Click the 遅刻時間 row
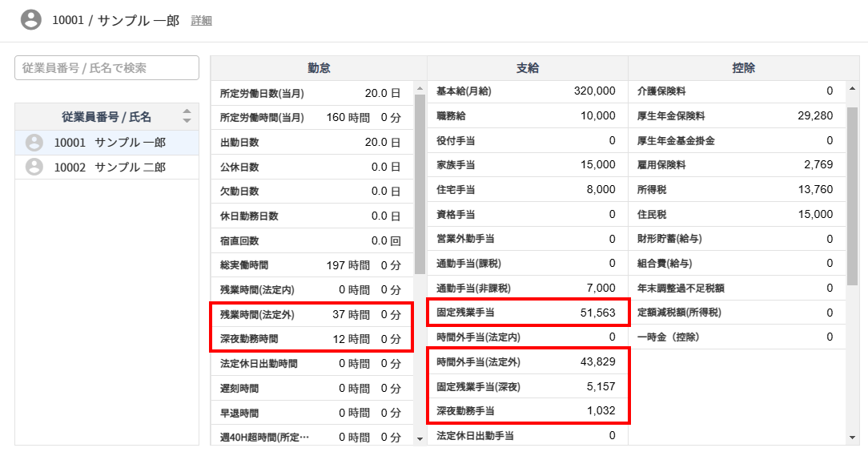The width and height of the screenshot is (868, 452). click(311, 389)
